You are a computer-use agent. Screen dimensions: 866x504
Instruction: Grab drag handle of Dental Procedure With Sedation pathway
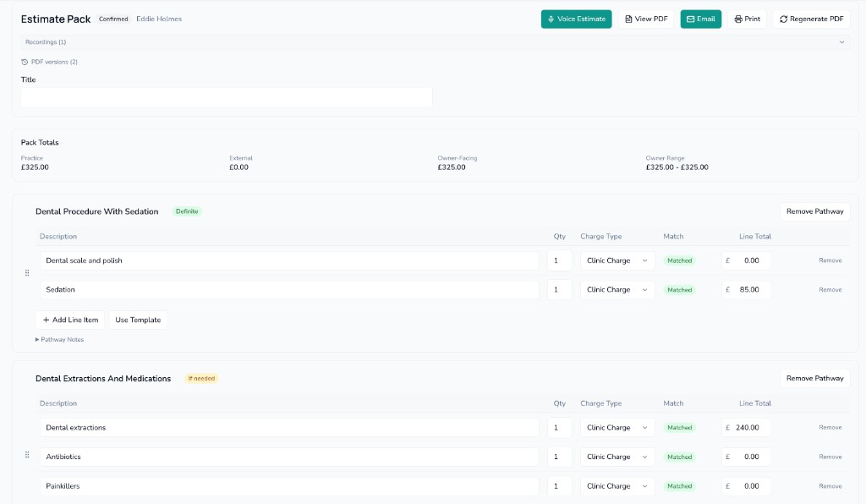pyautogui.click(x=27, y=273)
